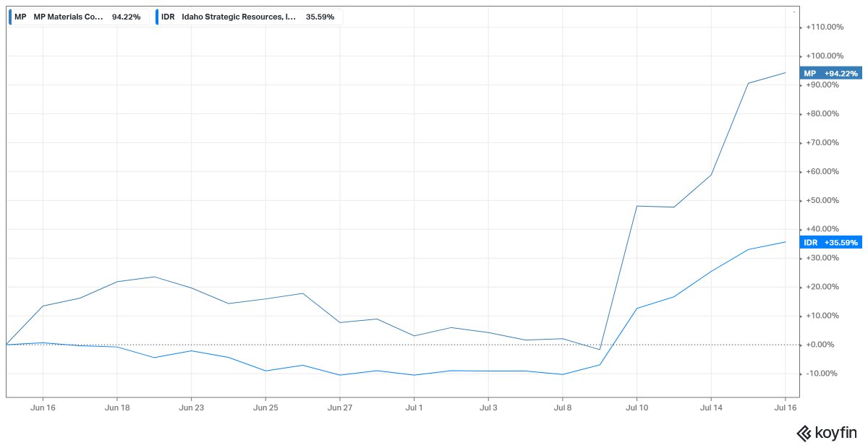Click the Jun 18 date label
Image resolution: width=868 pixels, height=448 pixels.
pos(117,408)
